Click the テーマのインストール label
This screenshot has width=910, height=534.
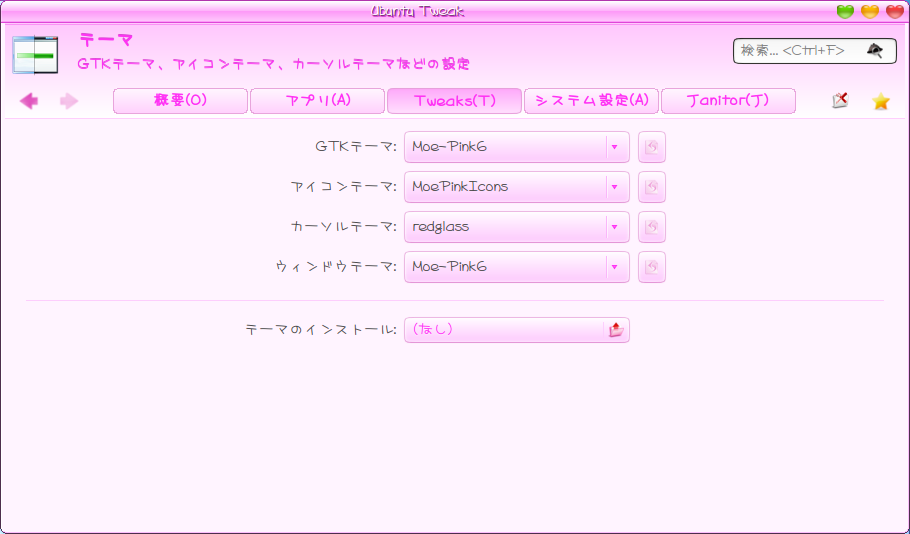pyautogui.click(x=321, y=330)
